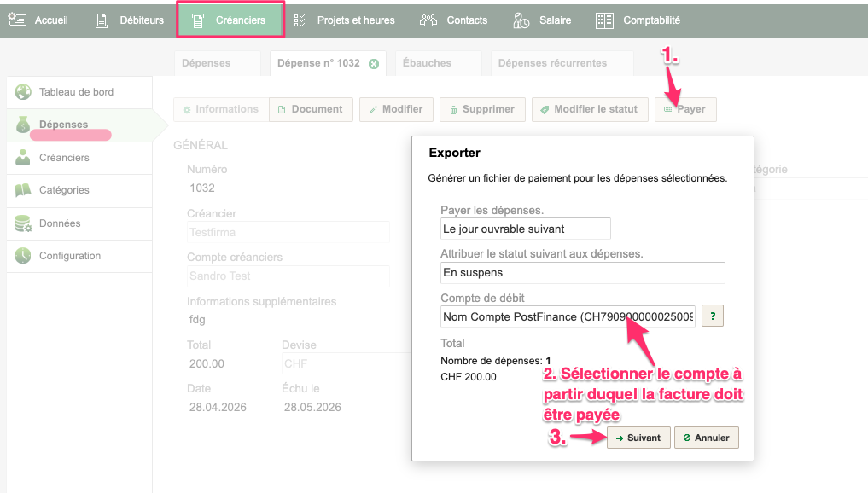The image size is (868, 493).
Task: Show the Informations view
Action: click(x=221, y=109)
